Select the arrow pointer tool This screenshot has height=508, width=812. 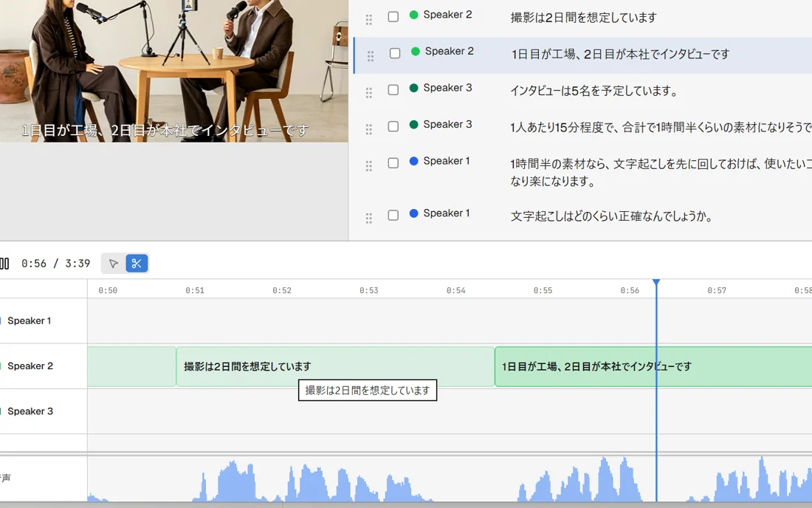pos(114,264)
